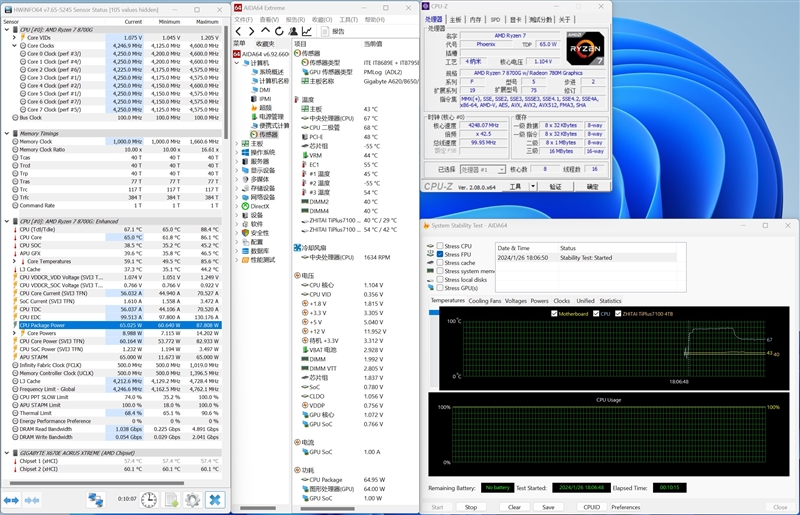Click CPU-Z 验证 validate button
Viewport: 800px width, 515px height.
pyautogui.click(x=556, y=187)
